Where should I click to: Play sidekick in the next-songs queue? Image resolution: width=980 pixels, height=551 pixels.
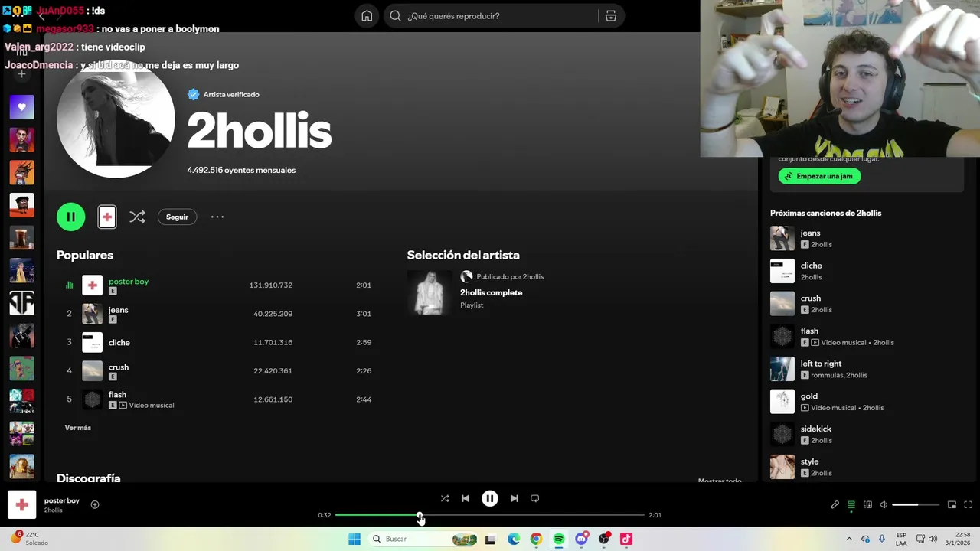click(x=815, y=429)
